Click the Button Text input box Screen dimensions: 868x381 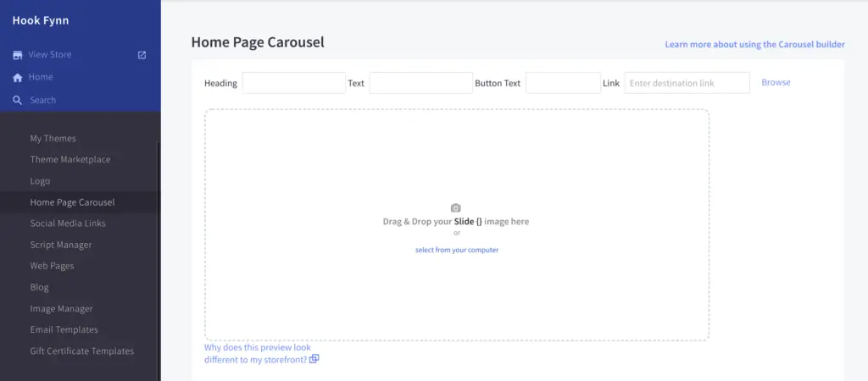[x=563, y=83]
